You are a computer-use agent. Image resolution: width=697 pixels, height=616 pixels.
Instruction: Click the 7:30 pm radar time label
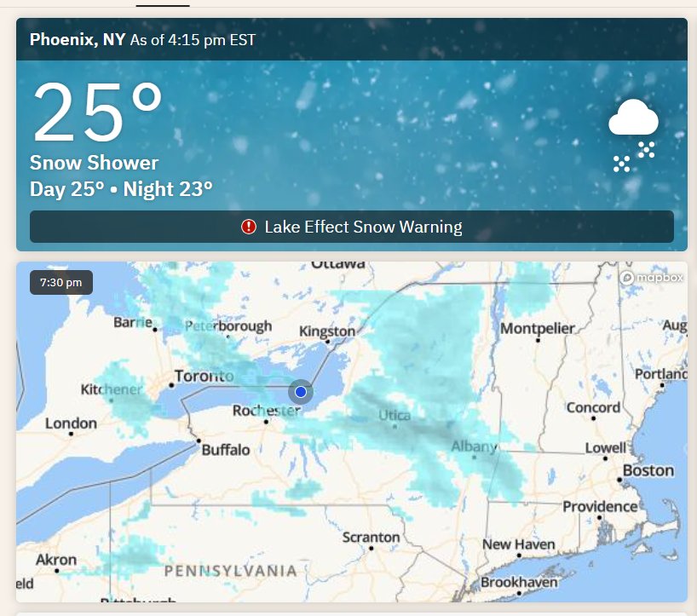click(61, 282)
